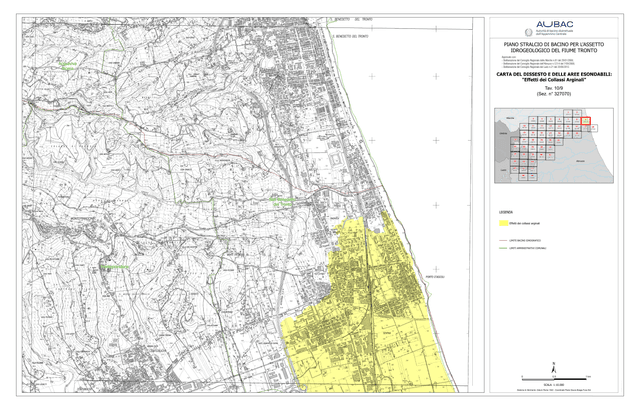
Task: Click the AUBAC logo
Action: [x=554, y=24]
